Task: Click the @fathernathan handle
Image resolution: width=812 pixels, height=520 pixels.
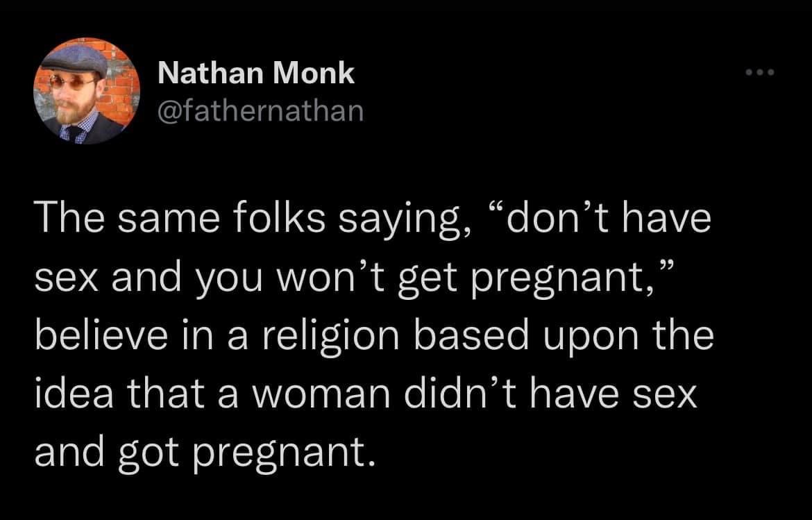Action: tap(260, 110)
